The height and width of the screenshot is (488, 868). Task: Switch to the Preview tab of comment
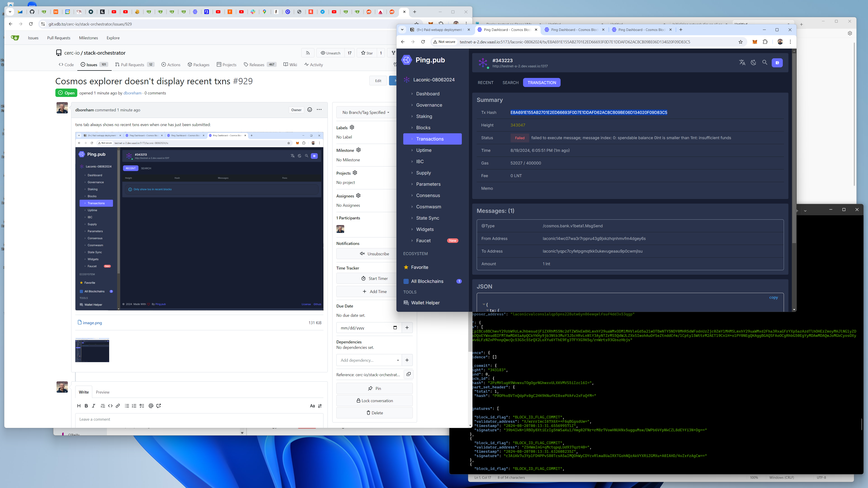102,392
